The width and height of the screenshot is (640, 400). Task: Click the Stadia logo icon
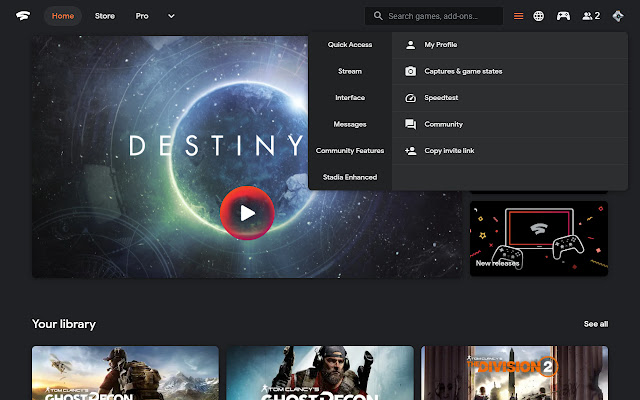(x=23, y=16)
